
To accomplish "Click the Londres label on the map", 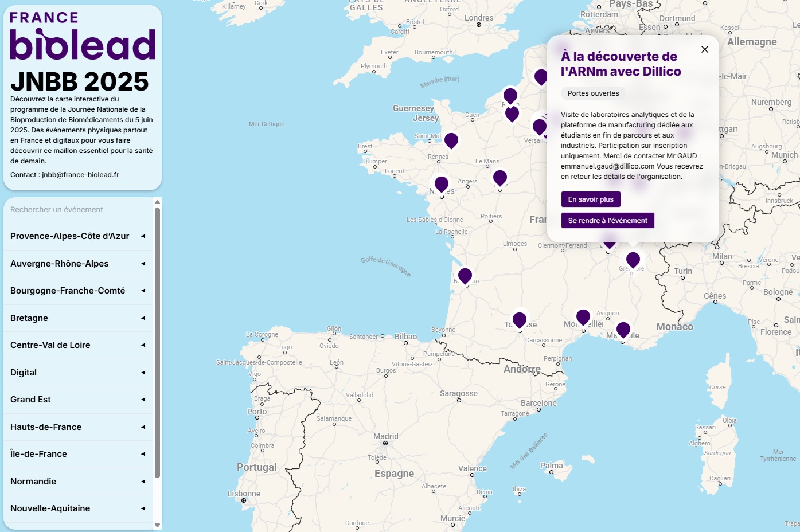I will (x=479, y=18).
